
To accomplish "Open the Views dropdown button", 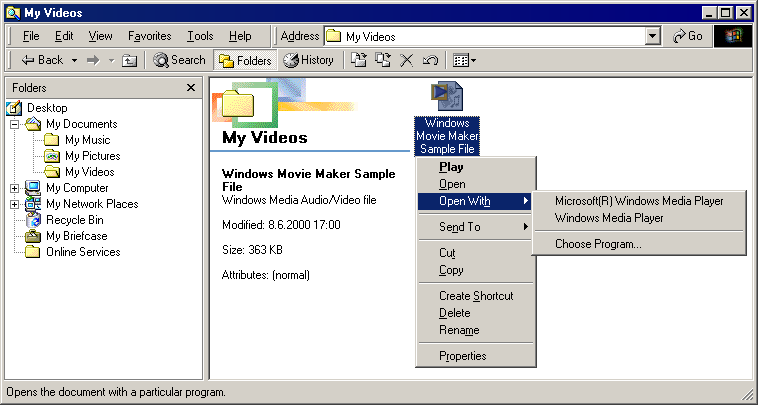I will click(x=464, y=60).
